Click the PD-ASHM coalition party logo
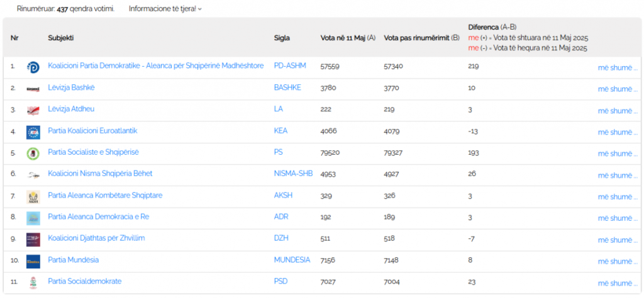Viewport: 644px width, 298px height. click(33, 67)
